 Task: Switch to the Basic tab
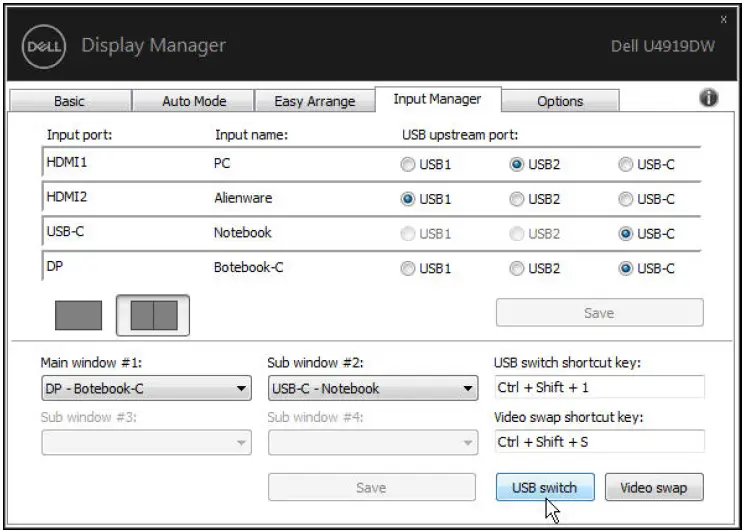69,101
